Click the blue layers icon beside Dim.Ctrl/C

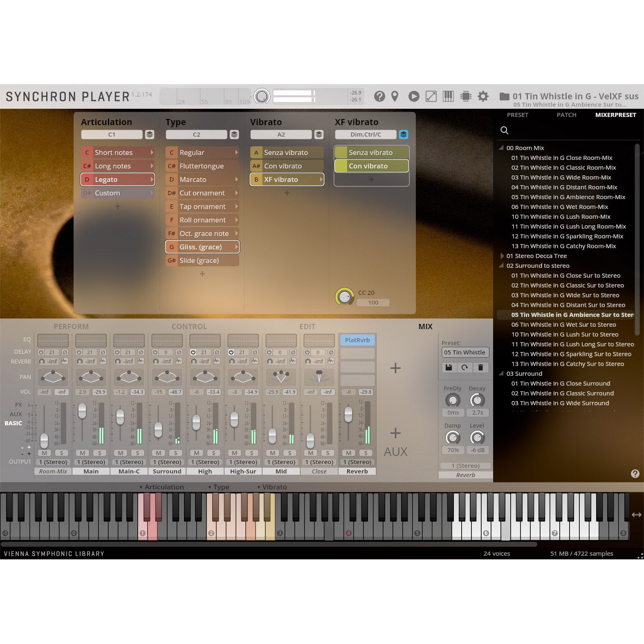pos(404,135)
